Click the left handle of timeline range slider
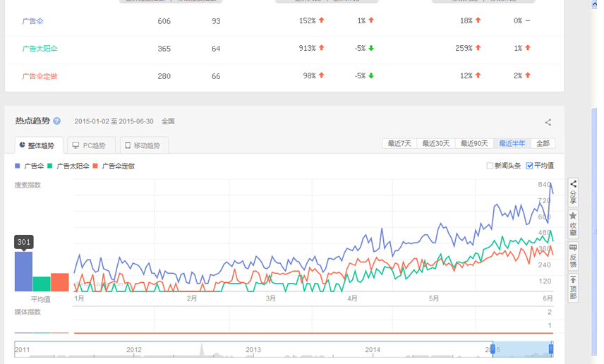Screen dimensions: 604x364 point(493,349)
